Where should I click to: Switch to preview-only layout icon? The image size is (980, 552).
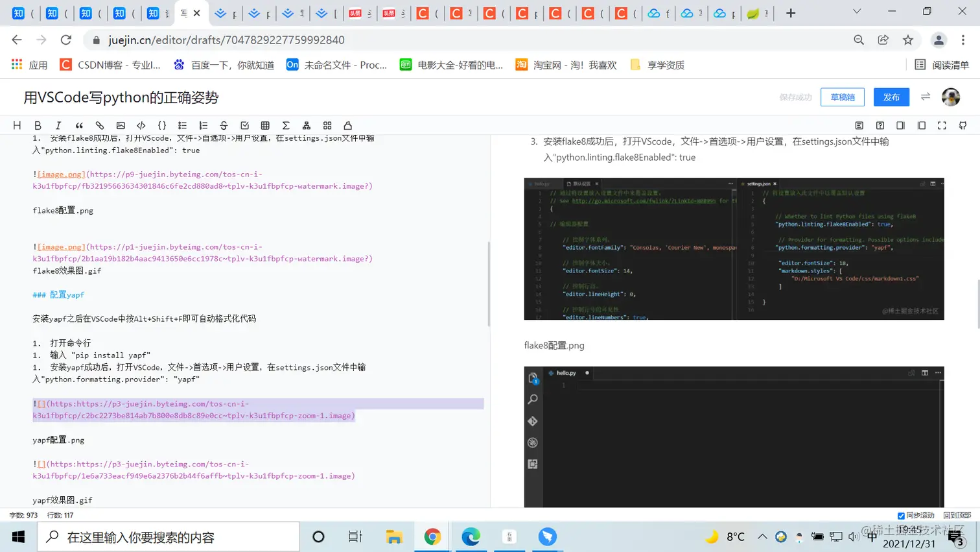point(922,125)
